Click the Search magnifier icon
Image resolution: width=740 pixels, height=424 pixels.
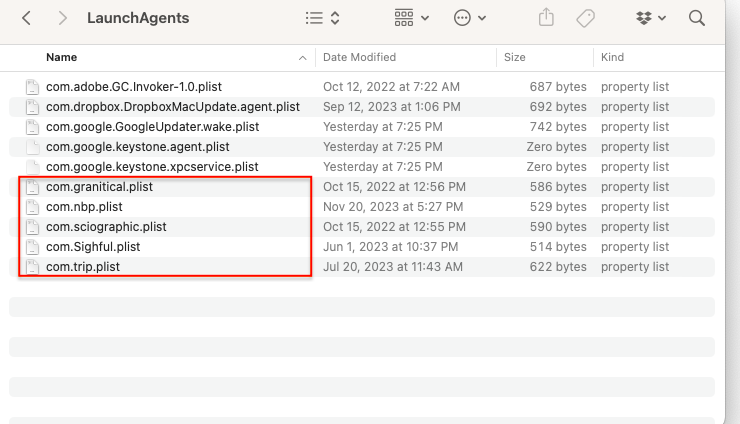(x=697, y=18)
